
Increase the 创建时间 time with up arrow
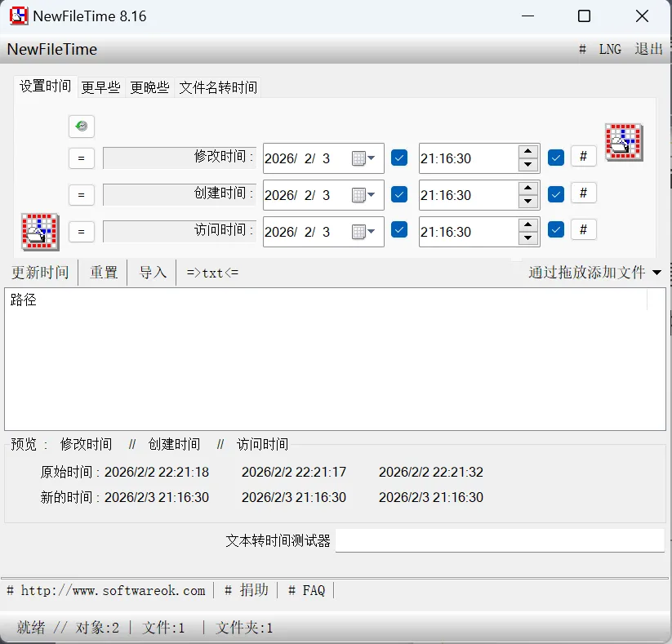[528, 188]
